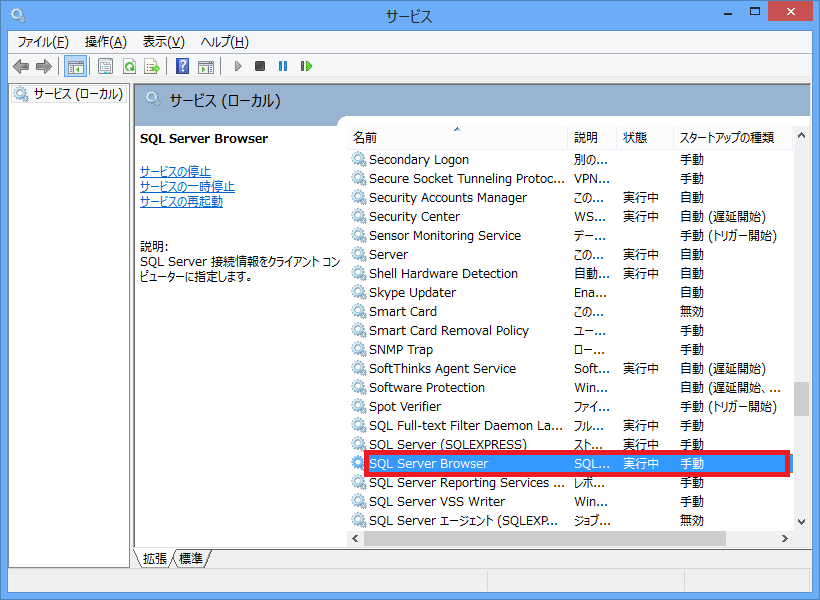Click the gear icon beside Software Protection
Screen dimensions: 820x600
[358, 387]
